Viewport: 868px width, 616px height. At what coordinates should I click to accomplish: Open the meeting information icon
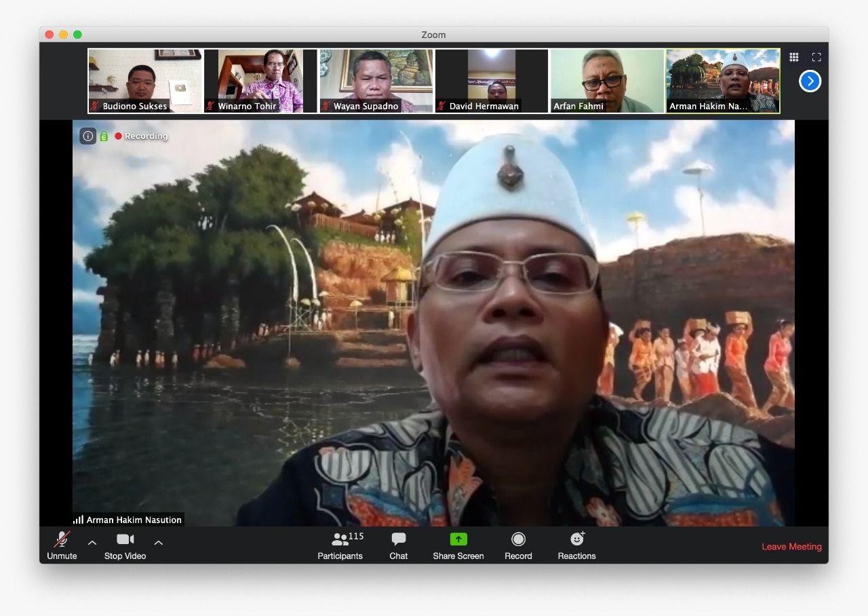pyautogui.click(x=87, y=136)
